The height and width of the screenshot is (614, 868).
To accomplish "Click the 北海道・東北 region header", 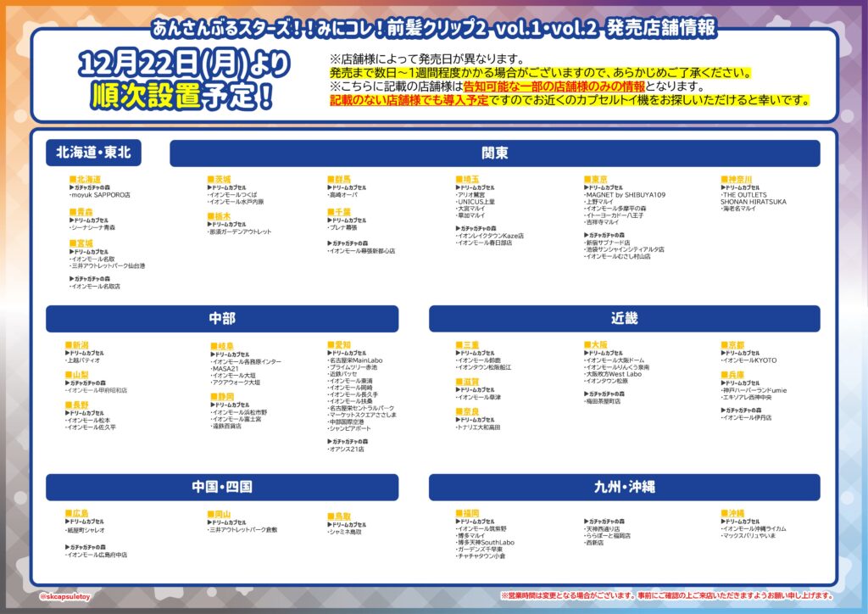I will point(93,153).
